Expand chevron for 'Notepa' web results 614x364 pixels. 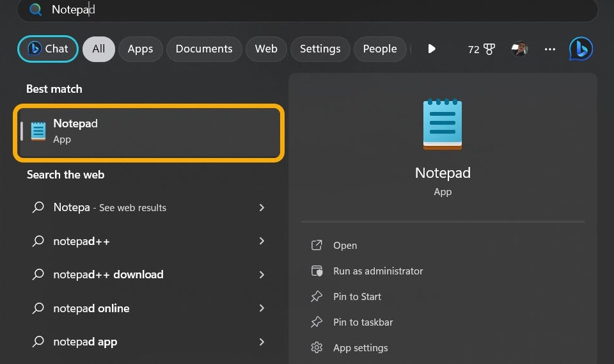click(262, 207)
